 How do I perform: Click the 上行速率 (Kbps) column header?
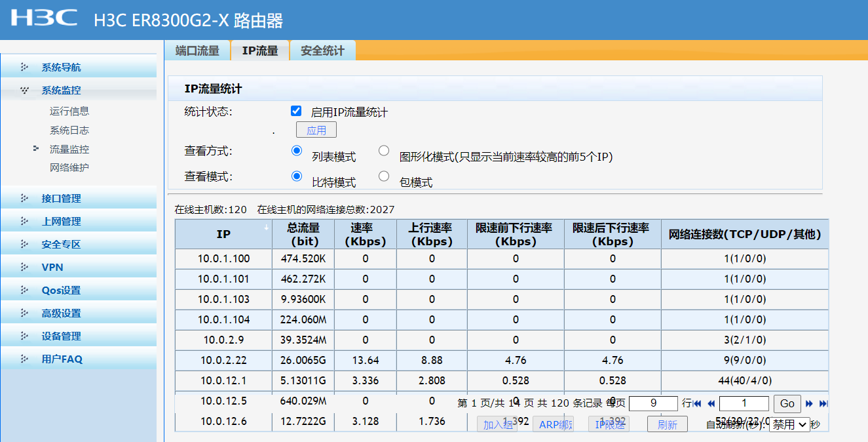click(431, 234)
